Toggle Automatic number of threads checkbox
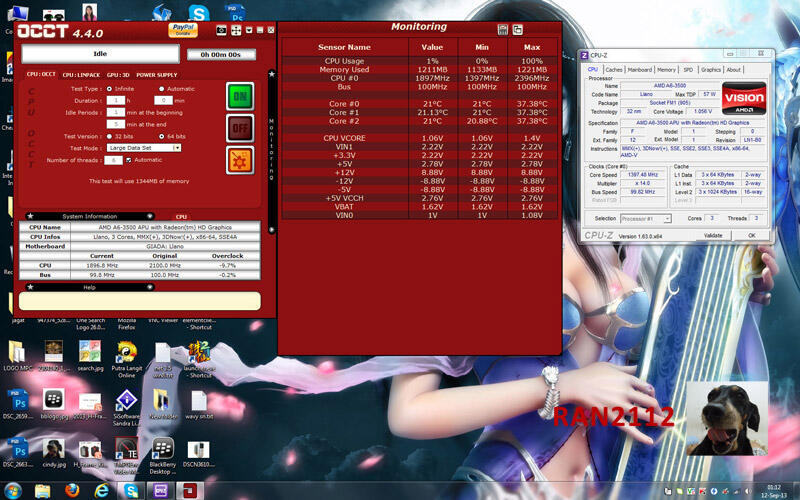 129,160
